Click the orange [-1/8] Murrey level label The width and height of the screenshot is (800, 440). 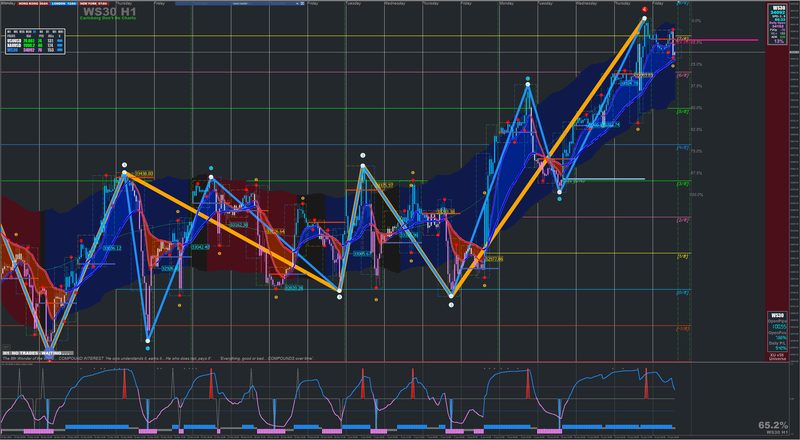coord(683,329)
